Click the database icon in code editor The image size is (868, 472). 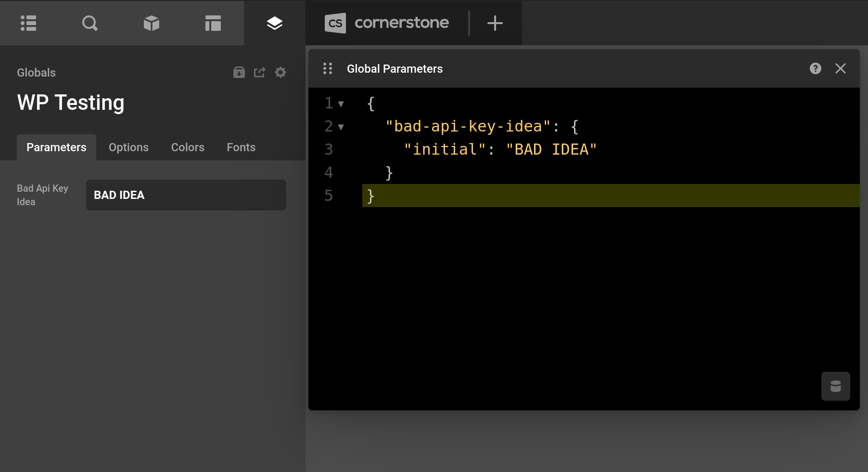pos(835,386)
